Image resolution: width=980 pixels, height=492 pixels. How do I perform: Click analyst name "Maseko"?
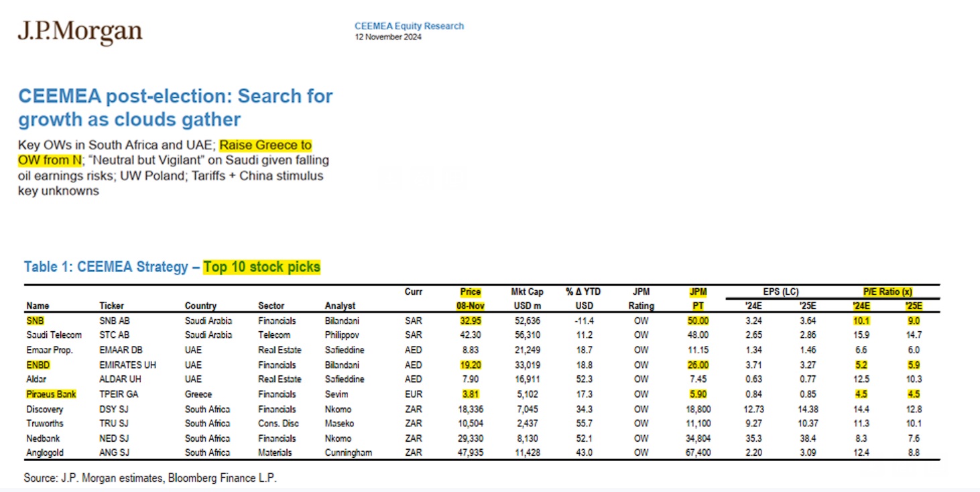pos(339,424)
